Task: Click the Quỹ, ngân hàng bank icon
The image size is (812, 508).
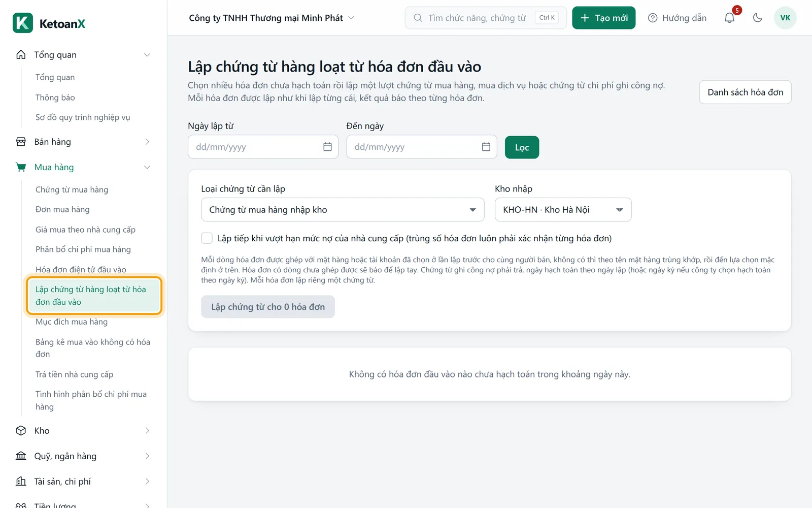Action: pos(21,456)
